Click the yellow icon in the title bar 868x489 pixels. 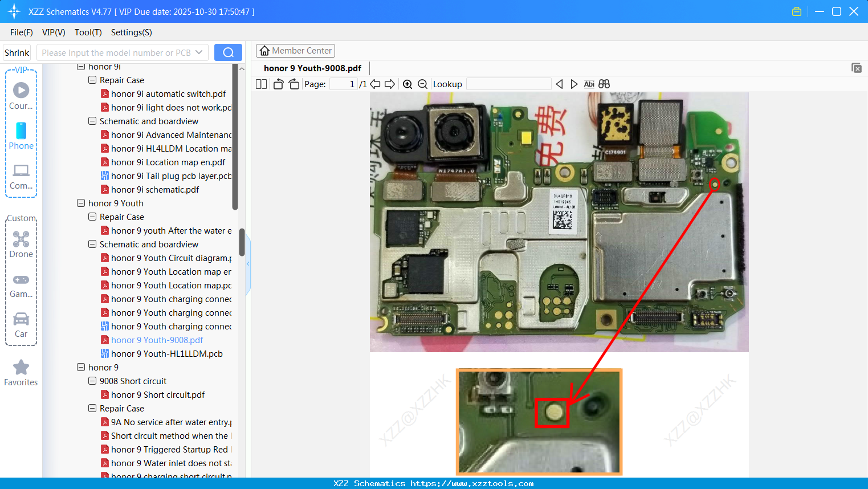click(x=797, y=11)
